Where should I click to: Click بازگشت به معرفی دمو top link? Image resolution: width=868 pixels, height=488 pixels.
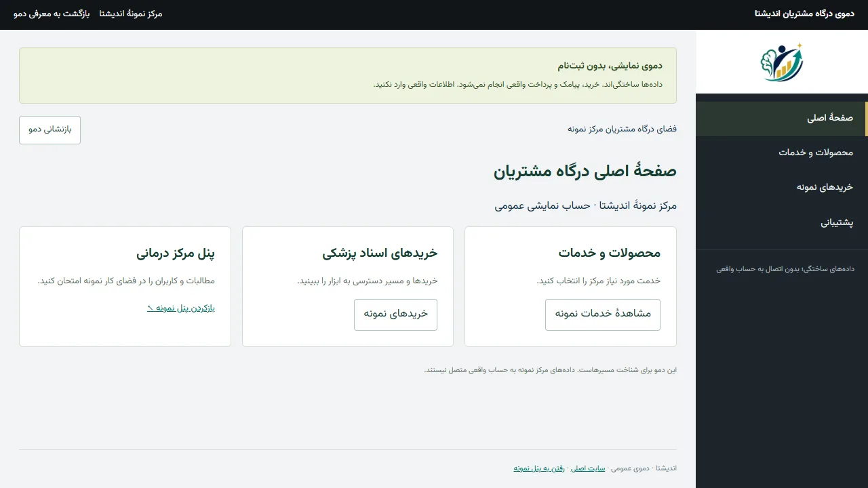pos(52,14)
